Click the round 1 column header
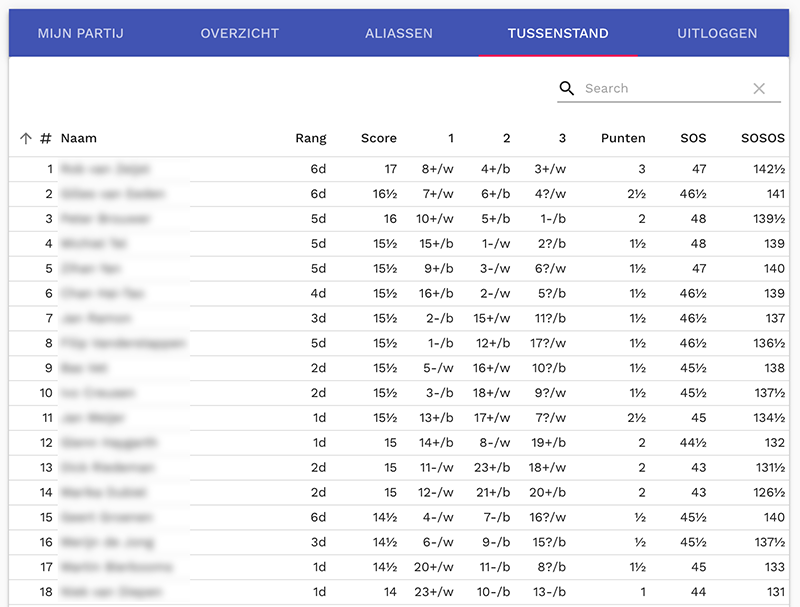 click(450, 139)
